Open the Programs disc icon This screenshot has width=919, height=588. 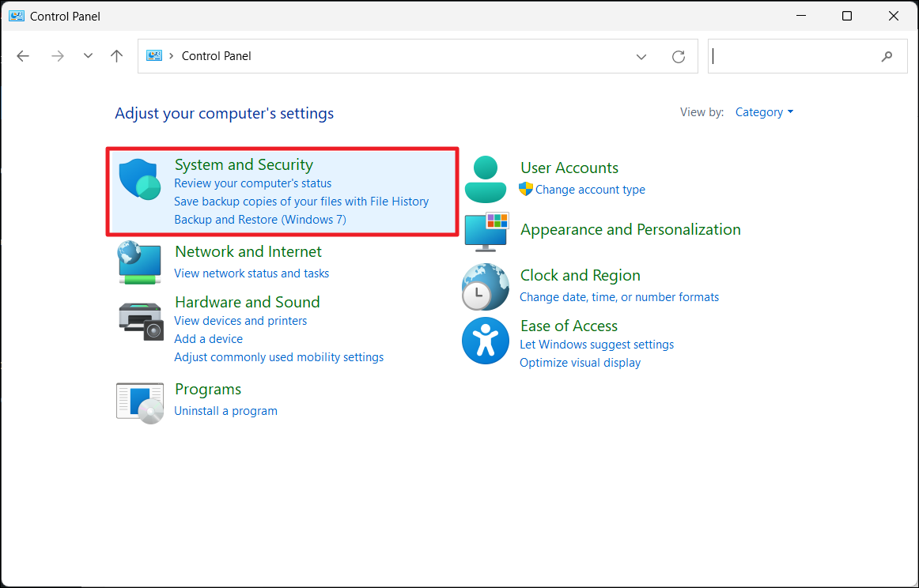(139, 403)
